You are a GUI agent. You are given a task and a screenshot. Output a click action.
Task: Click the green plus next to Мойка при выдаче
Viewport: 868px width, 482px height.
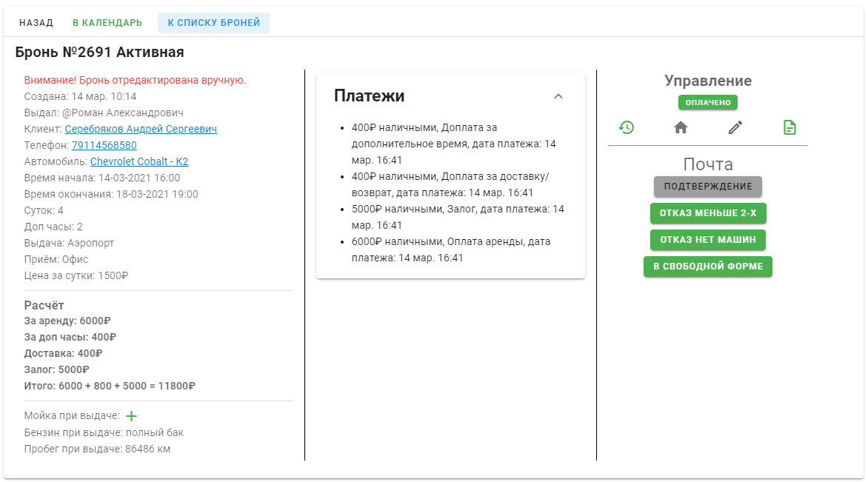click(131, 416)
